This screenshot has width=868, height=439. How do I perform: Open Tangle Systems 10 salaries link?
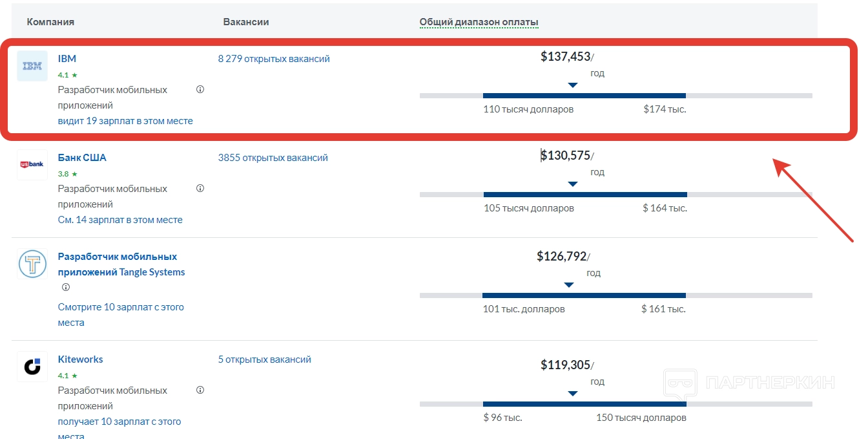coord(121,307)
